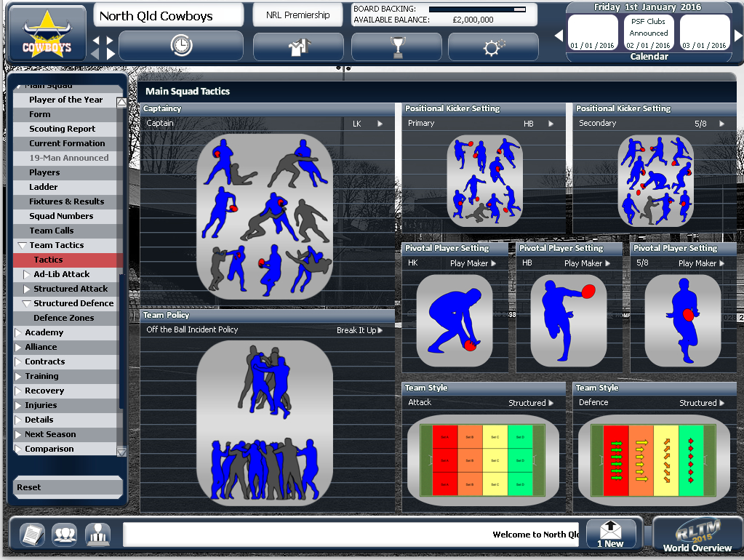Click the left calendar navigation arrow
Viewport: 744px width, 560px height.
[559, 33]
